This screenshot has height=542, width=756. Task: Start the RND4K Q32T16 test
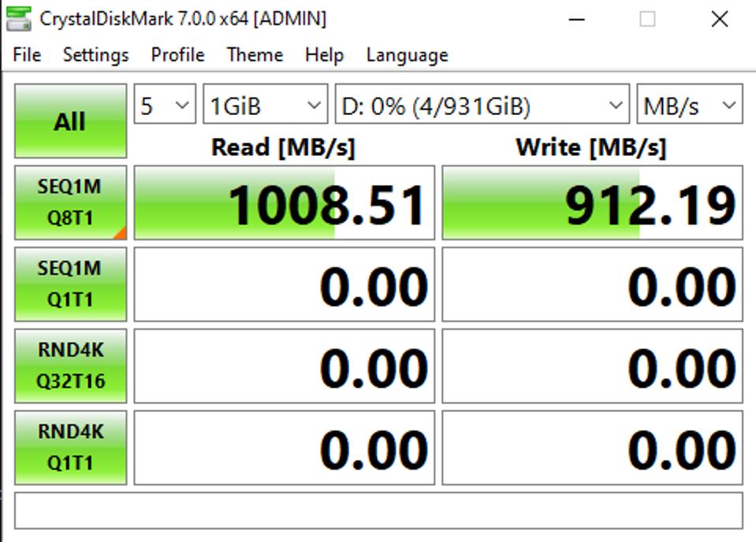point(70,366)
